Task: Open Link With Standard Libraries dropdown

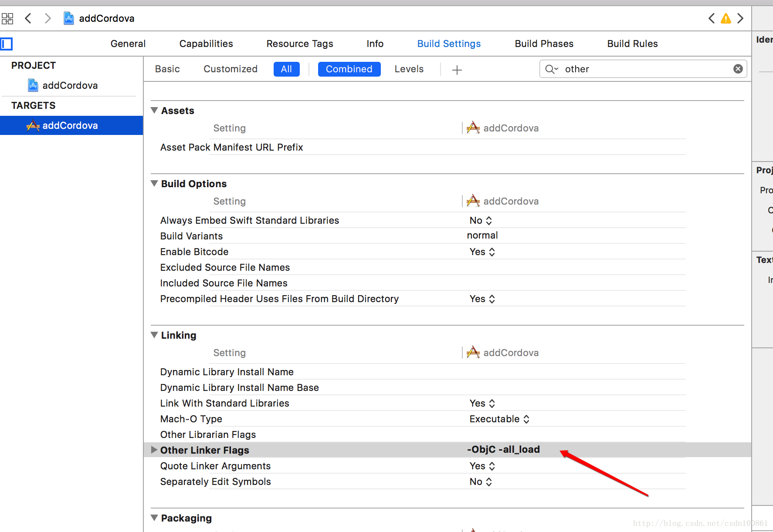Action: (482, 403)
